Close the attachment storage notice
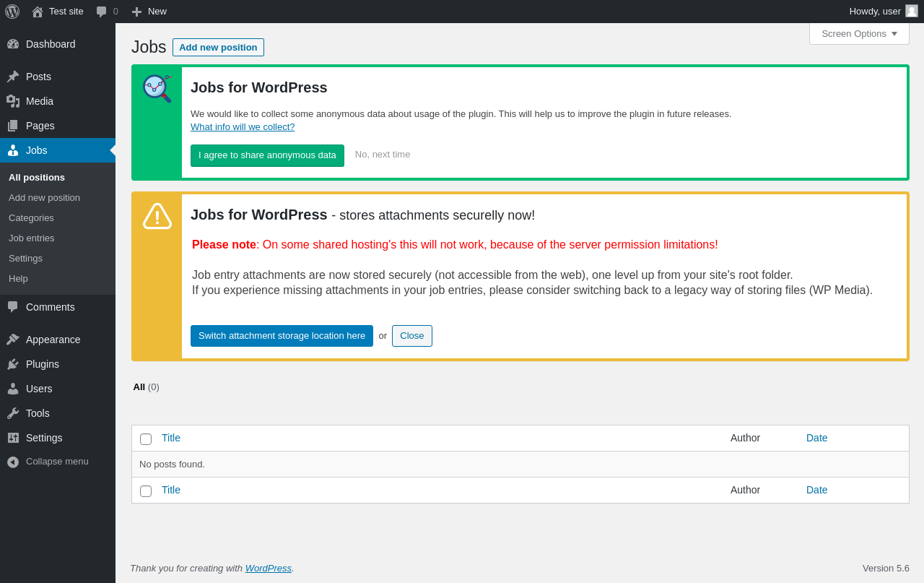This screenshot has height=583, width=924. 412,336
